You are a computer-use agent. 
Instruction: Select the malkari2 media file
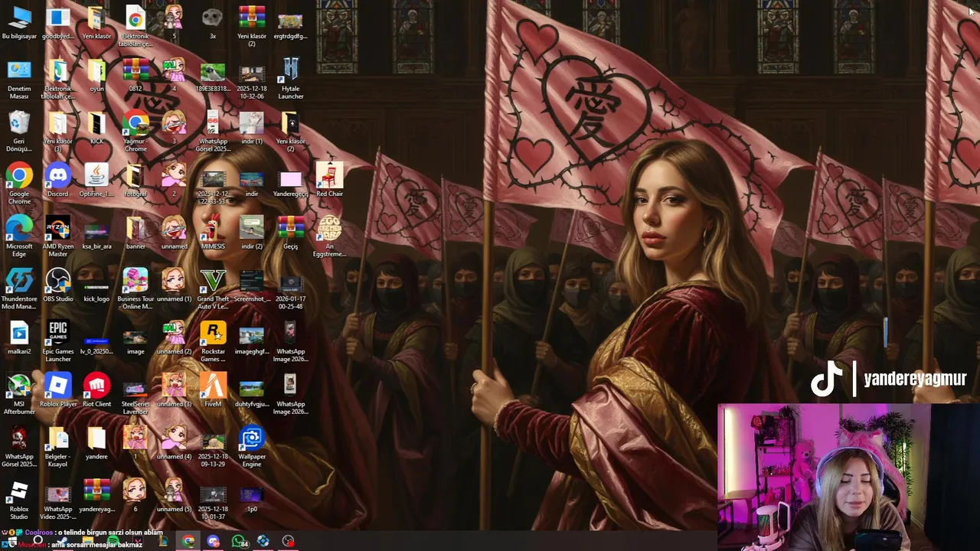(x=19, y=338)
